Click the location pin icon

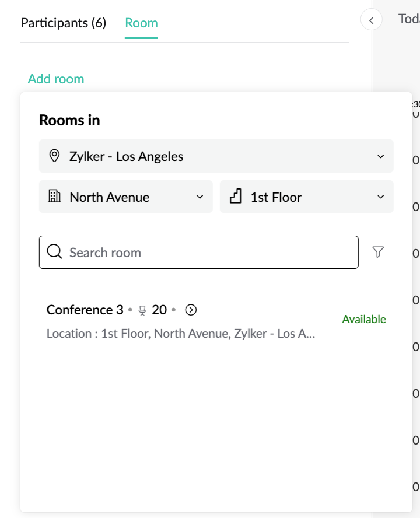point(54,156)
